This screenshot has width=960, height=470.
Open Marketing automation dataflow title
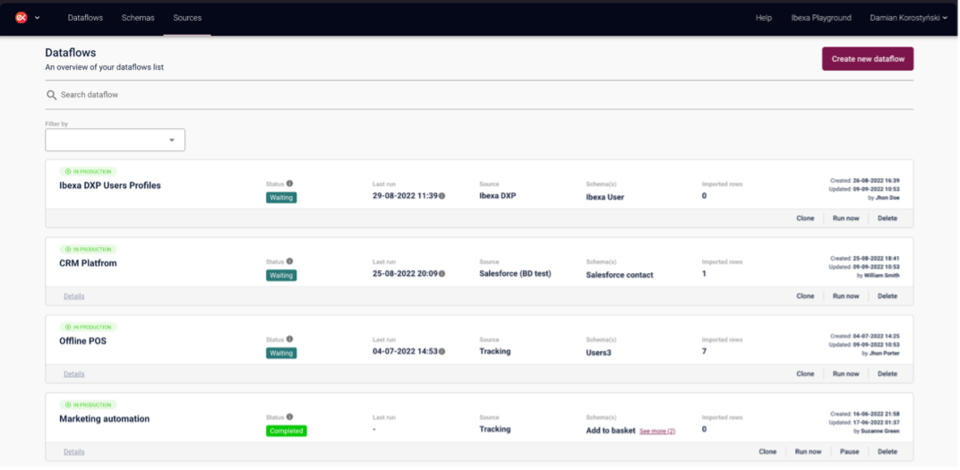click(104, 419)
